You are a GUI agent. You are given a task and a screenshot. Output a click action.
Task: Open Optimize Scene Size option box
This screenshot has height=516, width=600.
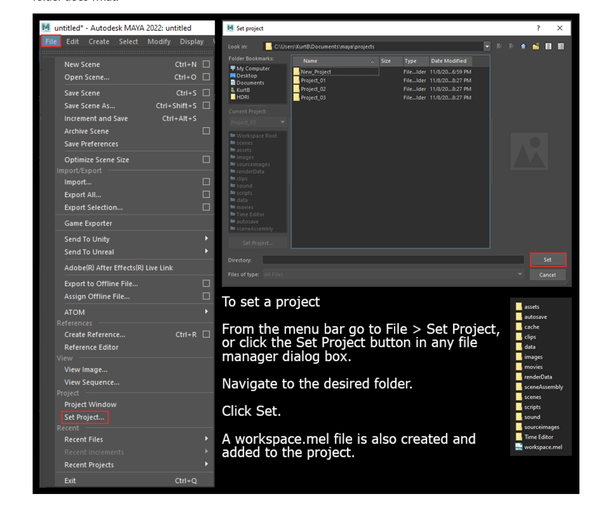(x=206, y=159)
